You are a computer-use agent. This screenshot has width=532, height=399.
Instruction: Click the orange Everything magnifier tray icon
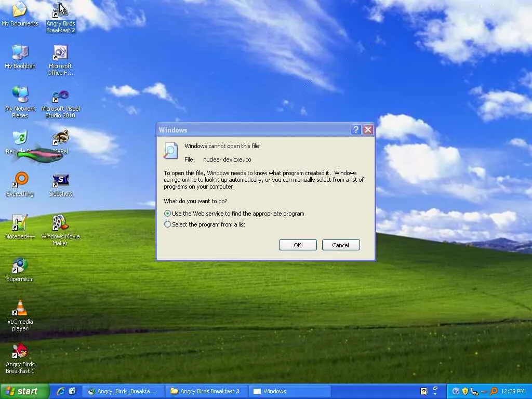tap(494, 391)
